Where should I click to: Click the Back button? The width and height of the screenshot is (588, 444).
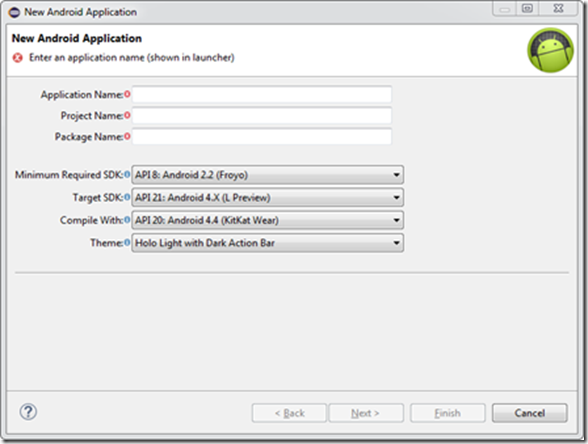pos(289,413)
